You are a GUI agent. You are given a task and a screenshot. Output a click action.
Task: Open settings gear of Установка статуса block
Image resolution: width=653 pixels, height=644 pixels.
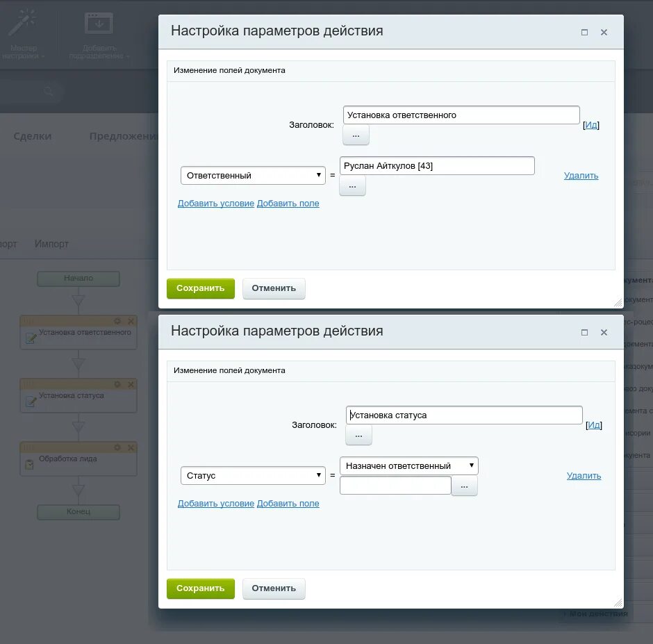click(x=117, y=384)
